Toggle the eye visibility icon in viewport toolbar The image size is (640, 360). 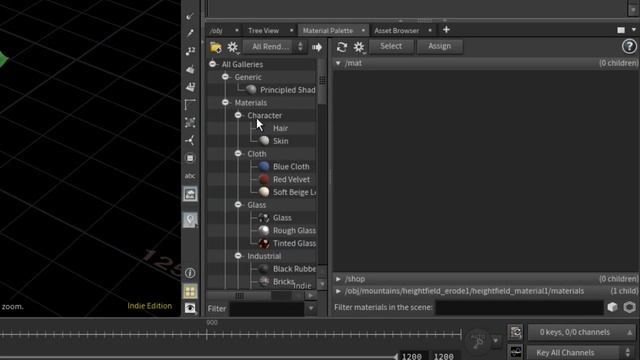pyautogui.click(x=190, y=308)
